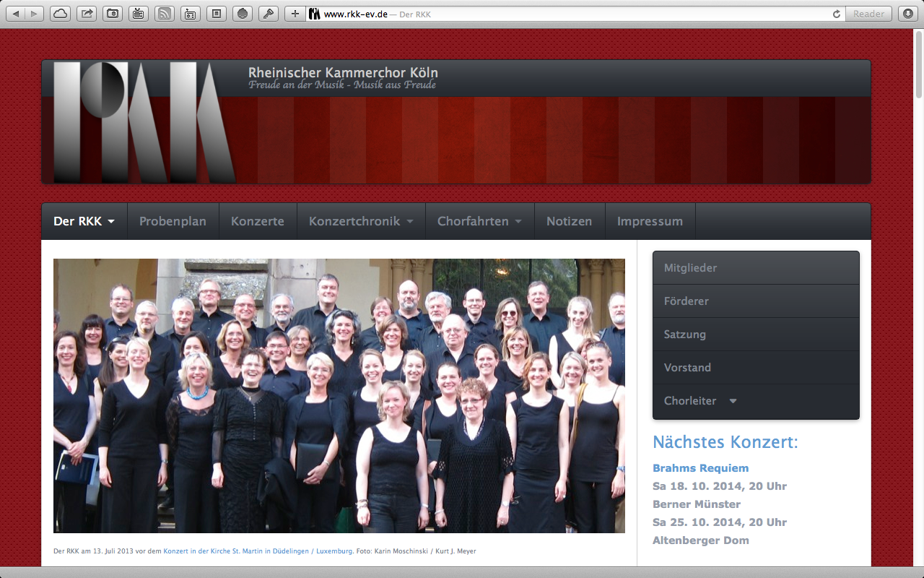The width and height of the screenshot is (924, 578).
Task: Expand the Chorfahrten dropdown menu
Action: tap(479, 221)
